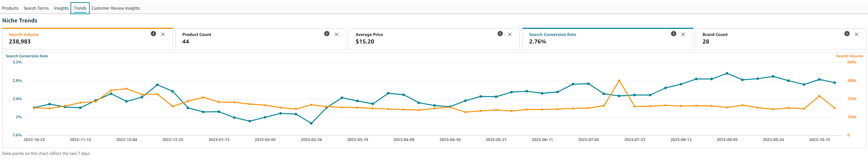Click the 2023-04-30 x-axis date label

[450, 140]
